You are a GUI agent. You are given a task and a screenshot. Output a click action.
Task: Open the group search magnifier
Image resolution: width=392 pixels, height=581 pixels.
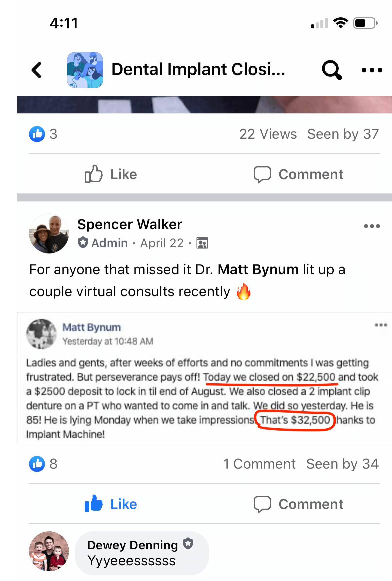tap(332, 70)
